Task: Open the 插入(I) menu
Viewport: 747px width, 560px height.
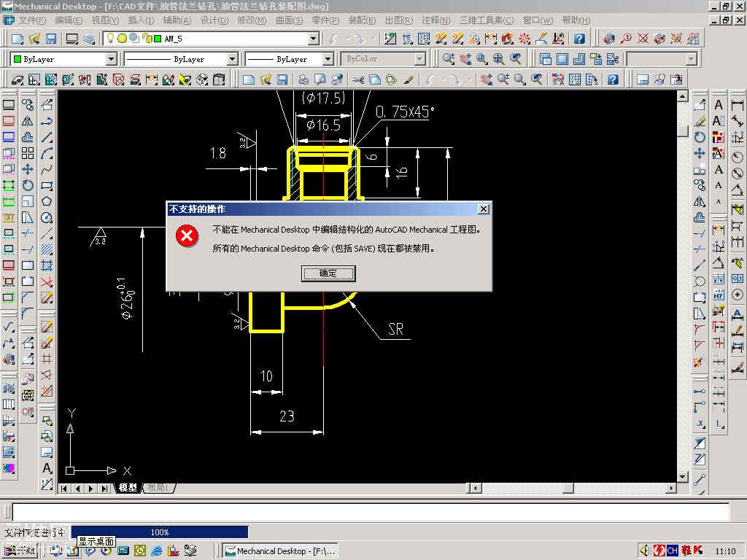Action: point(141,20)
